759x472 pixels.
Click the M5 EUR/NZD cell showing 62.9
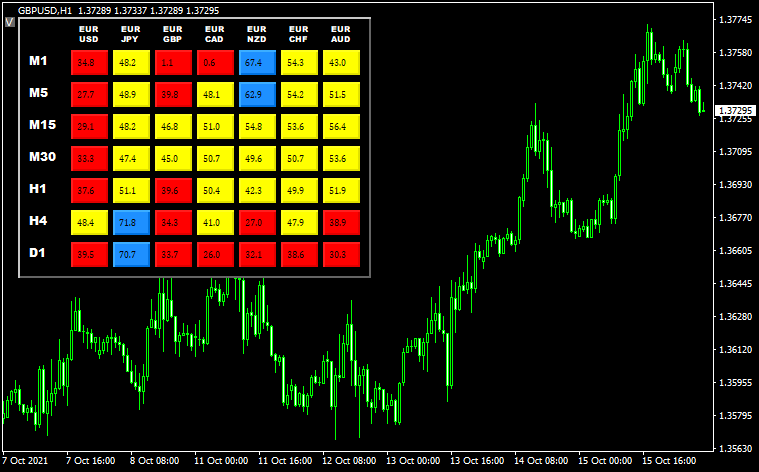[256, 95]
